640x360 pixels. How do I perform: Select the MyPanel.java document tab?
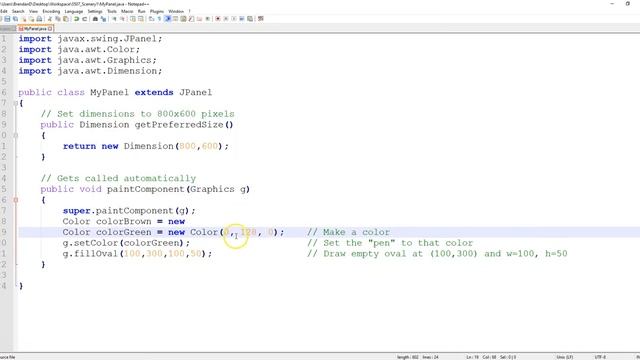(x=35, y=29)
